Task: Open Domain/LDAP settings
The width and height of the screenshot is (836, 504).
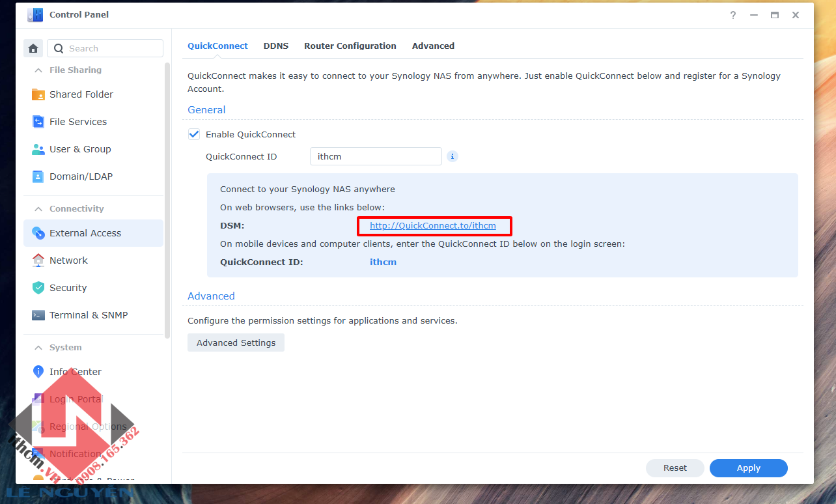Action: [x=94, y=176]
